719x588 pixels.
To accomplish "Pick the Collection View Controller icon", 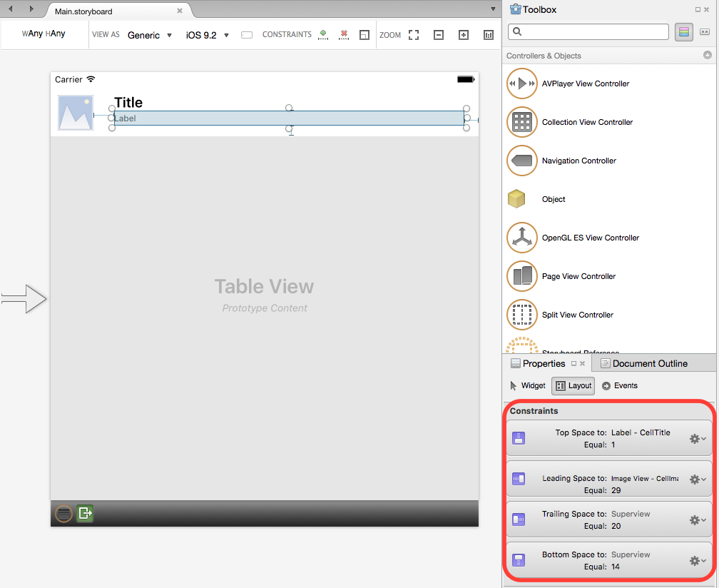I will [521, 122].
